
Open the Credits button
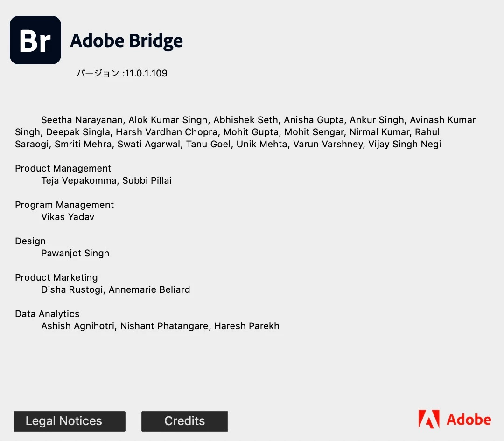[x=184, y=421]
